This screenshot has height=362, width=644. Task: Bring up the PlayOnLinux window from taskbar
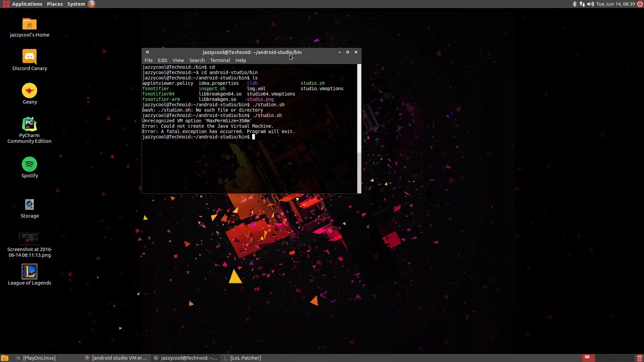[x=39, y=358]
